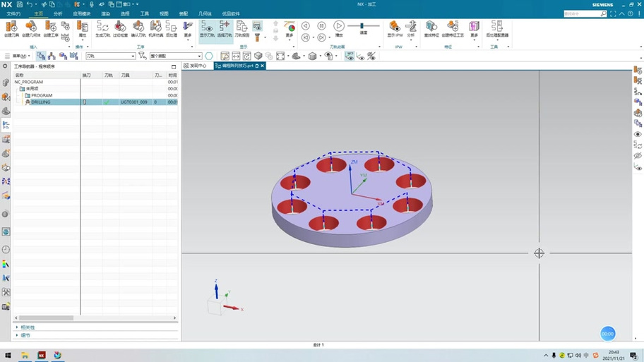
Task: Open the Operation Navigator tab in left resource bar
Action: (6, 125)
